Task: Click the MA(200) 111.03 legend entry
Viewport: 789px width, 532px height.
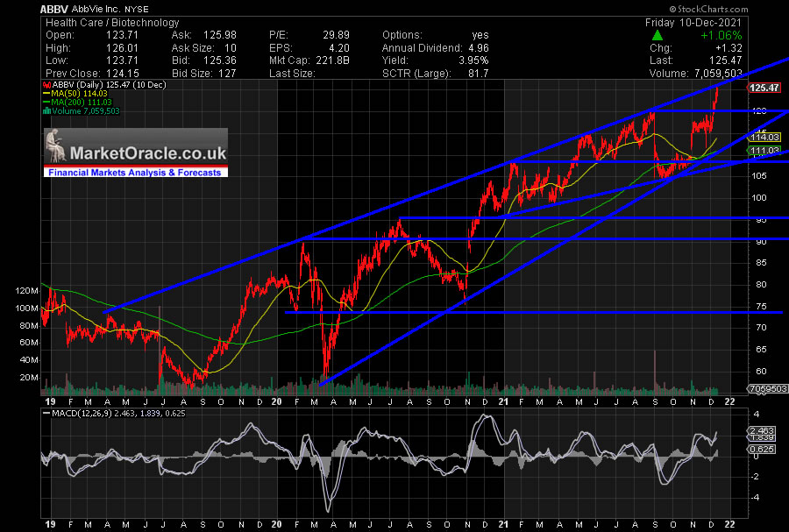Action: 78,102
